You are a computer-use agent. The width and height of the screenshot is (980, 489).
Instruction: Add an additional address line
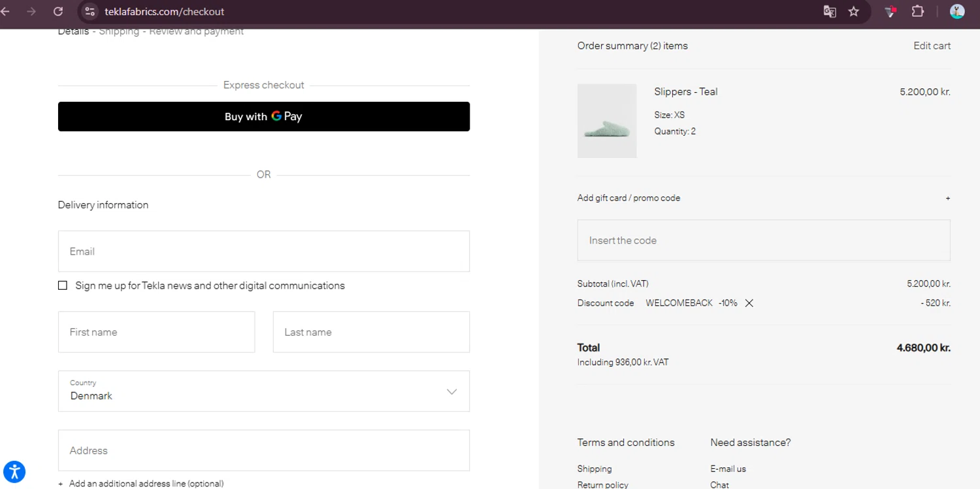[141, 484]
